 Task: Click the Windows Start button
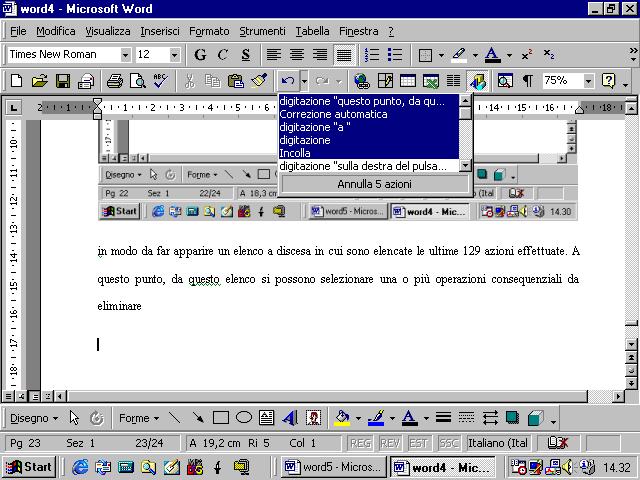coord(29,467)
